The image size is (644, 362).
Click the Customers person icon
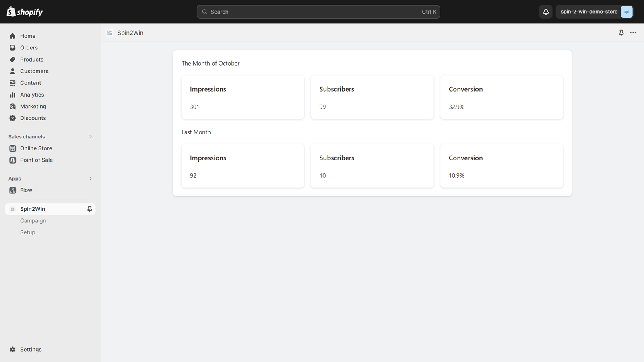pos(12,71)
